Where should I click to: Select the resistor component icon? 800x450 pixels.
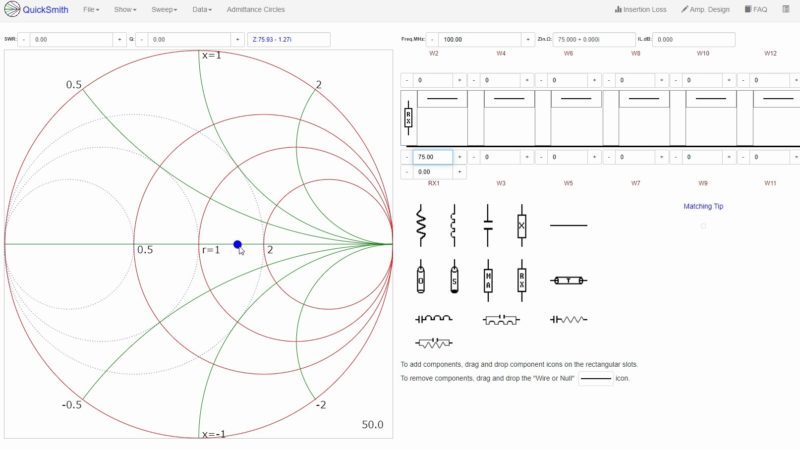421,225
